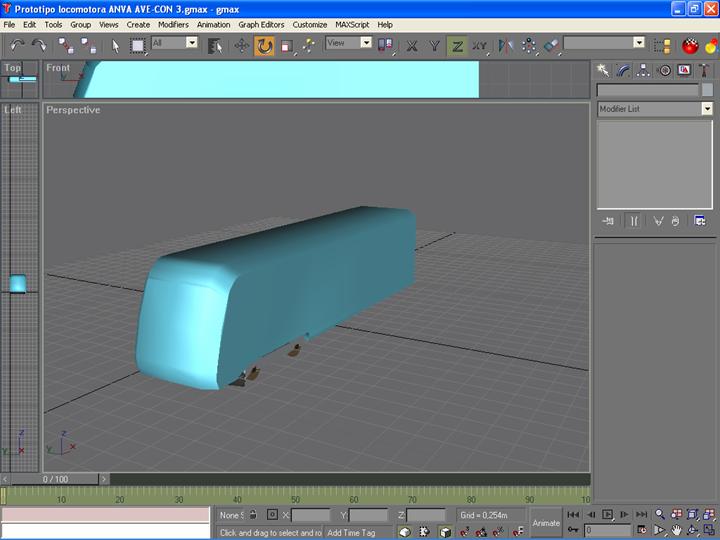Open the Display panel tab
Image resolution: width=720 pixels, height=540 pixels.
click(x=683, y=70)
